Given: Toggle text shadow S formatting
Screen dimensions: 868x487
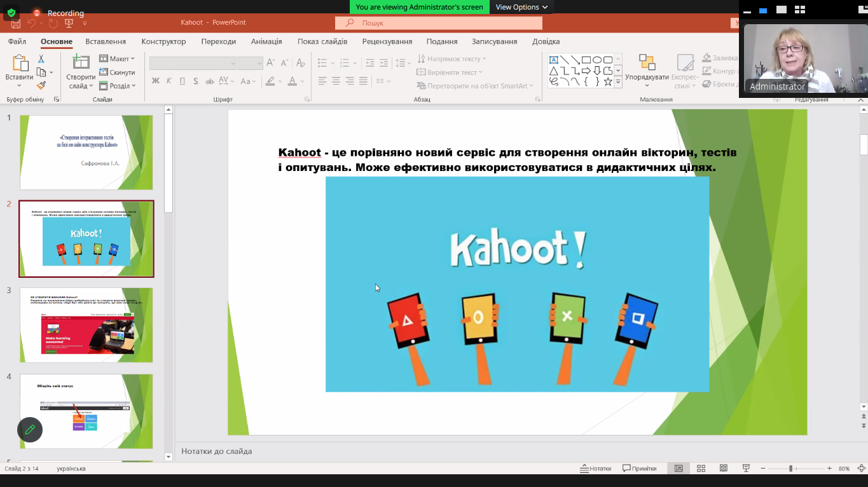Looking at the screenshot, I should coord(196,81).
